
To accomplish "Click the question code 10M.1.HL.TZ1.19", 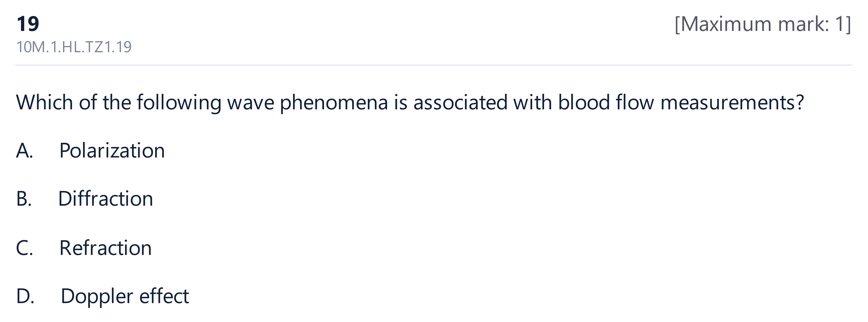I will click(74, 47).
